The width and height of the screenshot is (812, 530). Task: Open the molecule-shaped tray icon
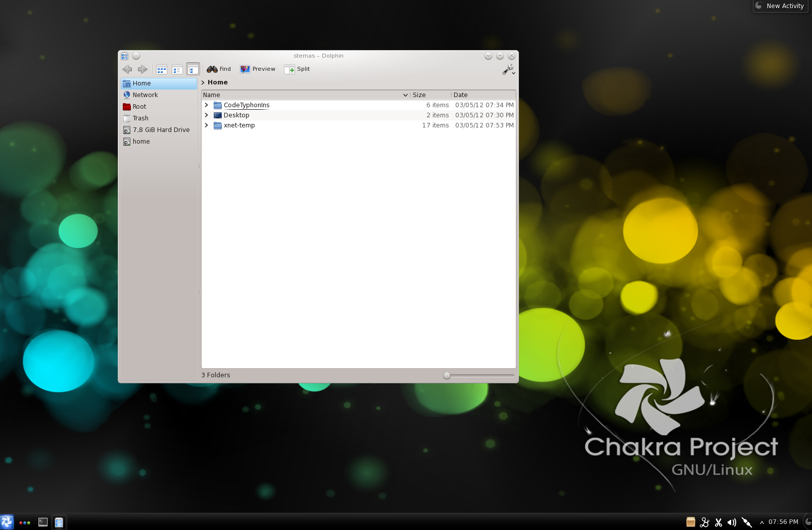pyautogui.click(x=705, y=522)
